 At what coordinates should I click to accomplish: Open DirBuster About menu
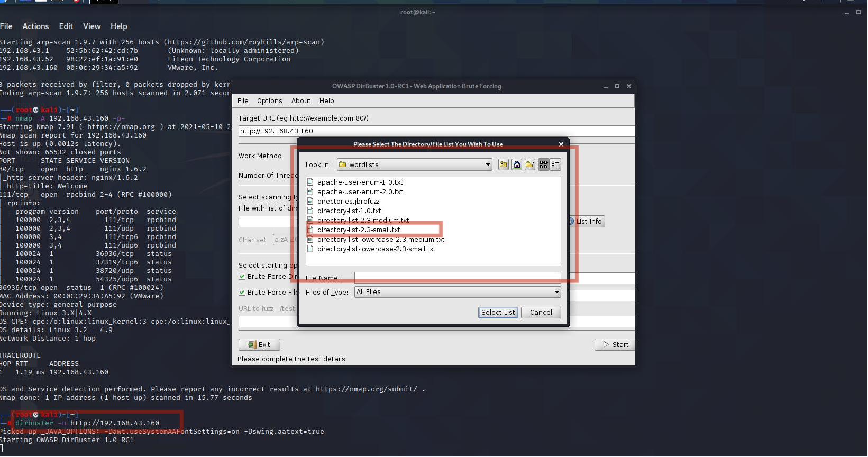tap(301, 101)
